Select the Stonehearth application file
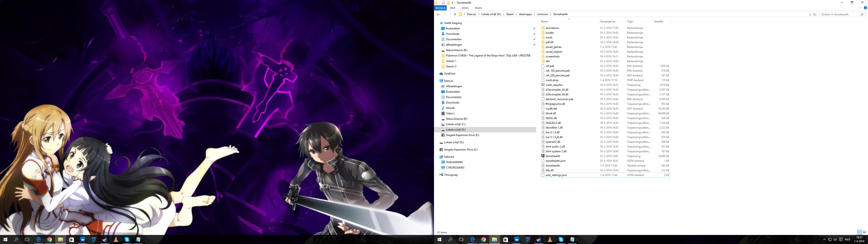Viewport: 868px width, 244px height. click(x=553, y=156)
